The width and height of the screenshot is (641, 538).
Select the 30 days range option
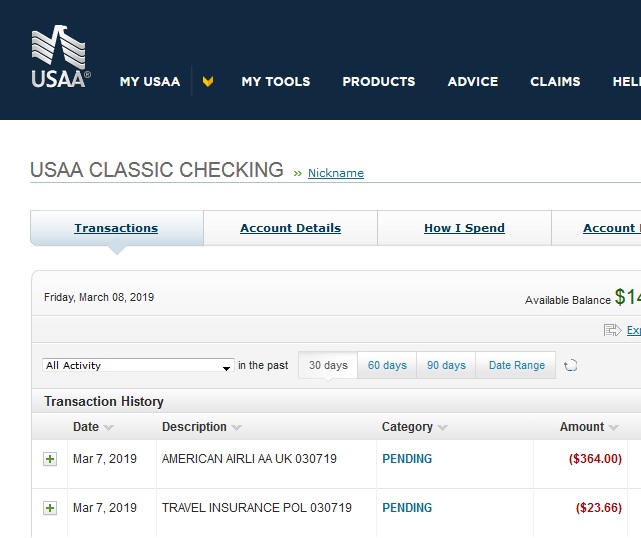[328, 366]
